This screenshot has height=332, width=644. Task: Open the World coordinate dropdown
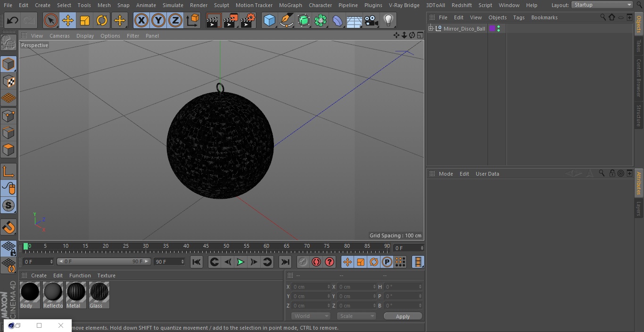click(311, 316)
